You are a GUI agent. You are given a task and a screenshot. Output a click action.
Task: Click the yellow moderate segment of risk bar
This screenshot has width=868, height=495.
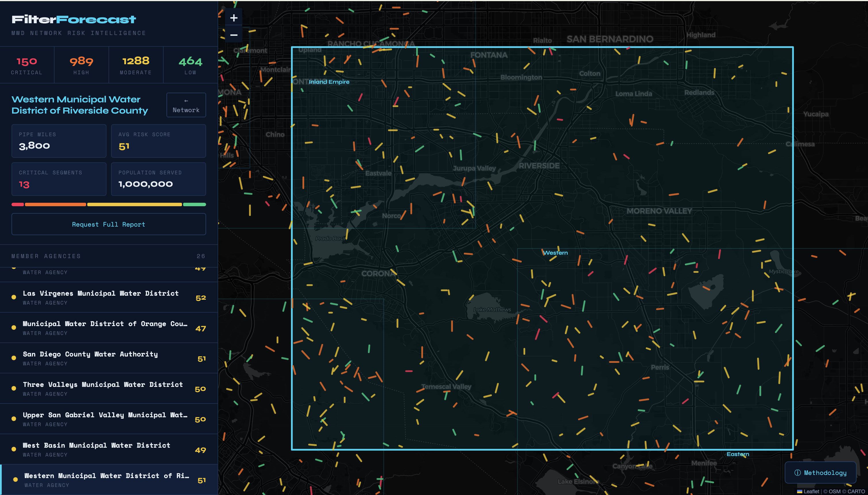pyautogui.click(x=134, y=204)
